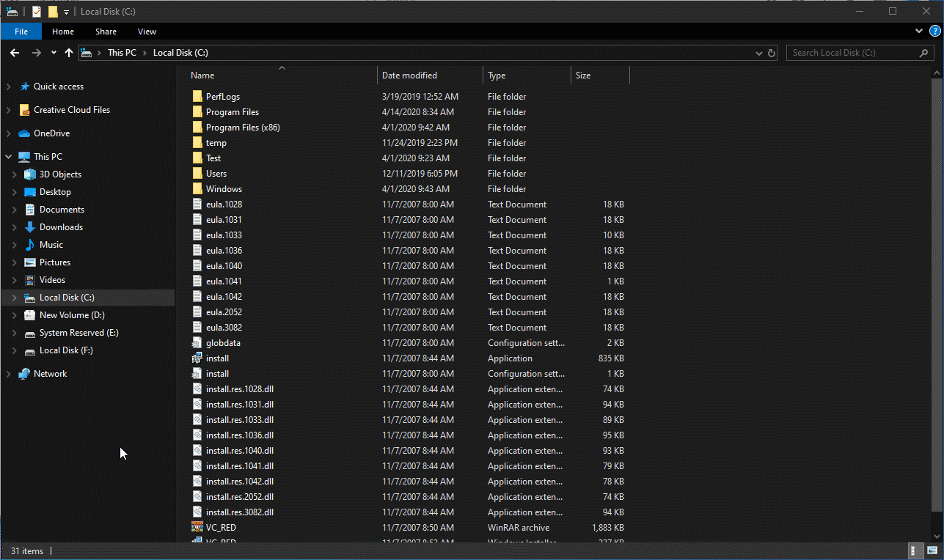The image size is (944, 560).
Task: Open the Help question mark icon
Action: (x=934, y=32)
